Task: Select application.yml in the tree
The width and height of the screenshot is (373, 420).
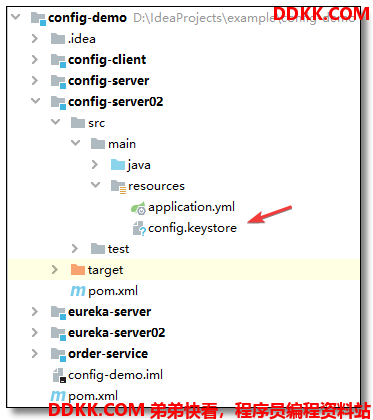Action: pos(191,207)
